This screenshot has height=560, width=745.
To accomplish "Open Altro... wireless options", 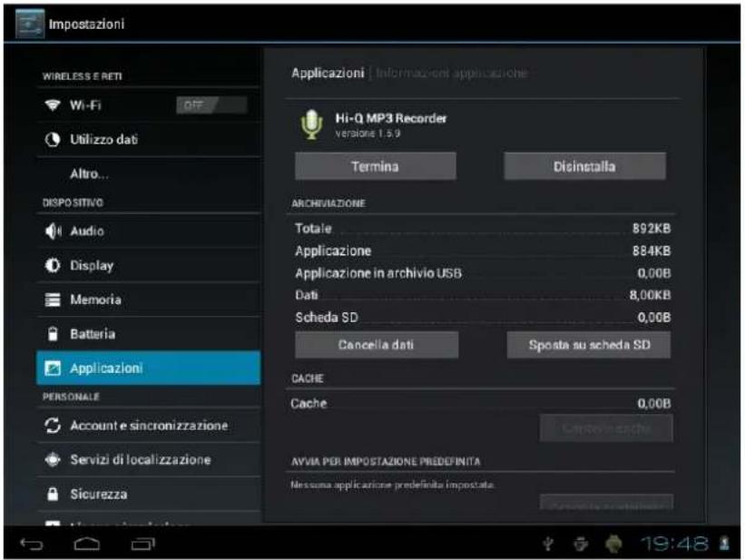I will point(149,173).
